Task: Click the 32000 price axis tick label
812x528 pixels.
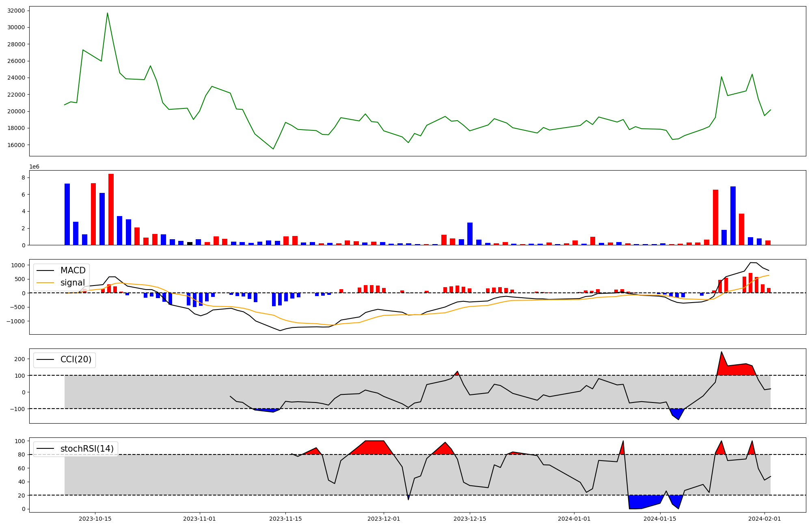Action: coord(16,11)
